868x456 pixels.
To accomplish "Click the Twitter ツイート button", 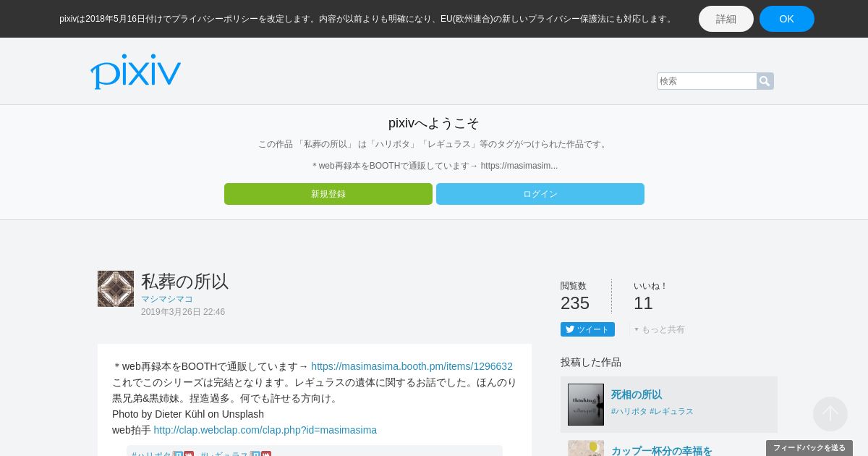I will coord(587,329).
